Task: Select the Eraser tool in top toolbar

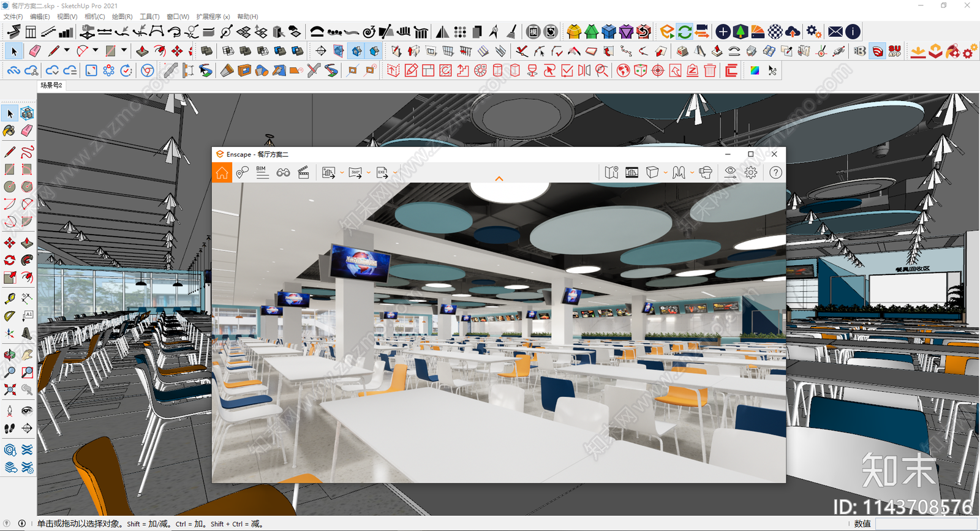Action: point(34,51)
